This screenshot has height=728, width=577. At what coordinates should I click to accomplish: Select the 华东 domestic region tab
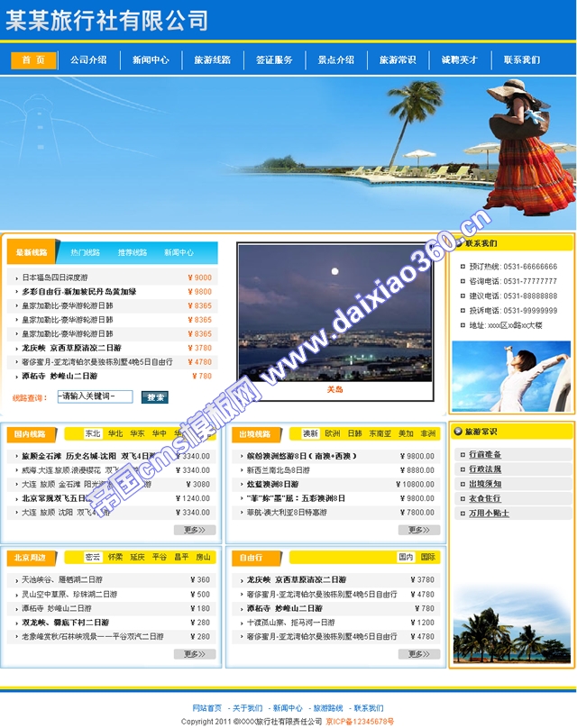tap(137, 433)
